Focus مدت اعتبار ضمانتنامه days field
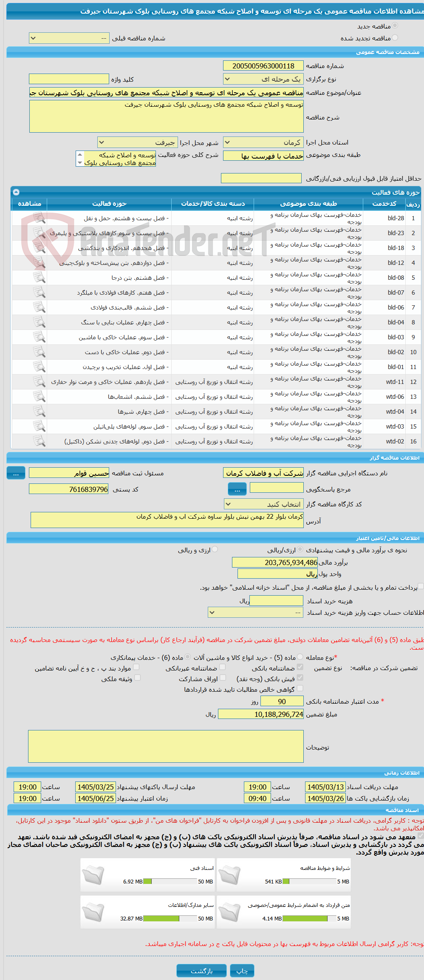Viewport: 424px width, 980px height. pyautogui.click(x=282, y=701)
